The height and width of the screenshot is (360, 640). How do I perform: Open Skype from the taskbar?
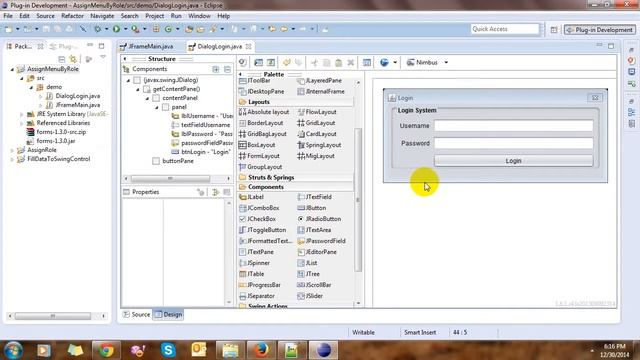coord(168,350)
